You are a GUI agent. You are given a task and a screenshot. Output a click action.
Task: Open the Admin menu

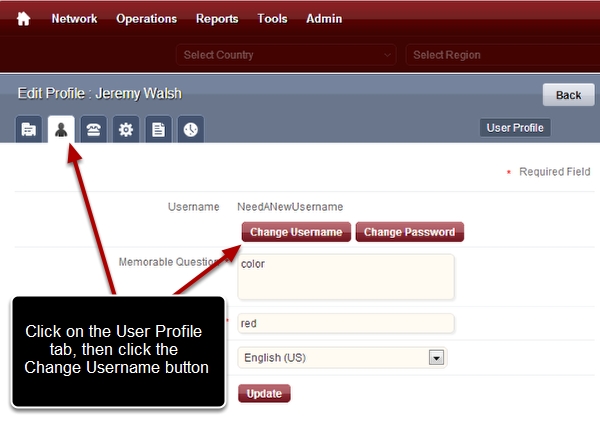(x=323, y=18)
